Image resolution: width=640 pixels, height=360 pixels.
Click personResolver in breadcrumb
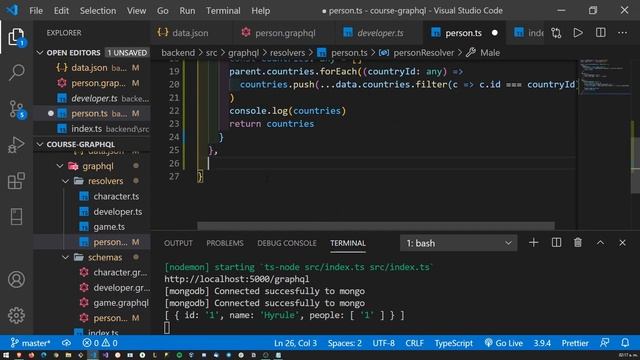tap(423, 53)
